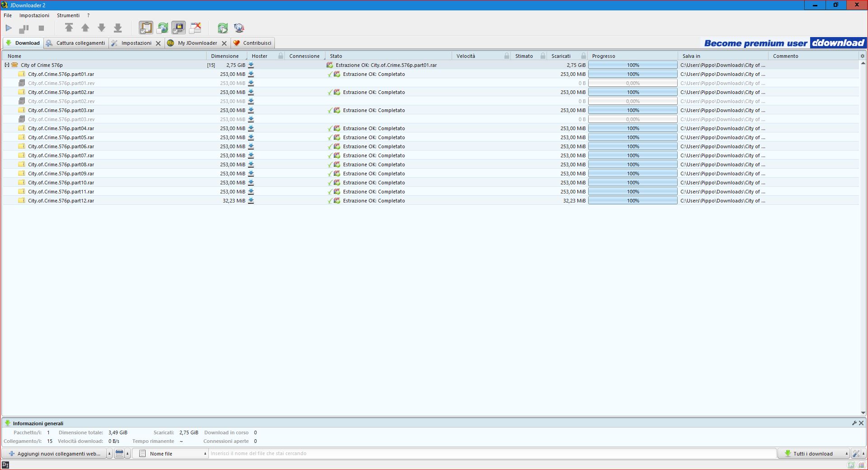
Task: Click the cleanup list icon in bottom bar
Action: click(119, 454)
